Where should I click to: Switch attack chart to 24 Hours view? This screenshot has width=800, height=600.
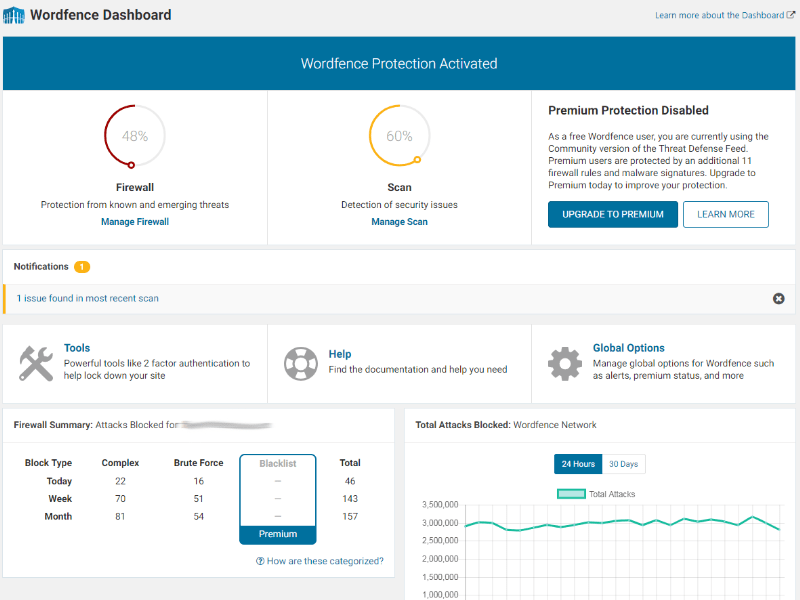pyautogui.click(x=577, y=464)
